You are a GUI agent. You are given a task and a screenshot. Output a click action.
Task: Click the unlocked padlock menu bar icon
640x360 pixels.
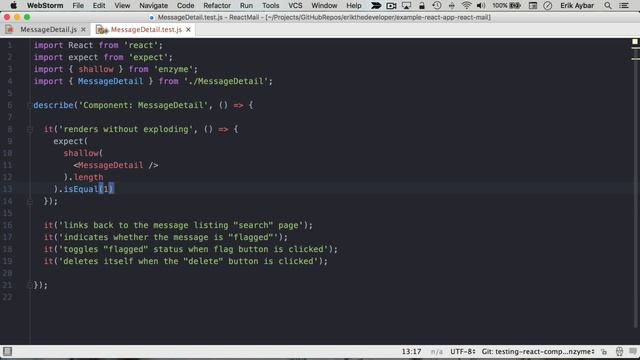pyautogui.click(x=422, y=6)
